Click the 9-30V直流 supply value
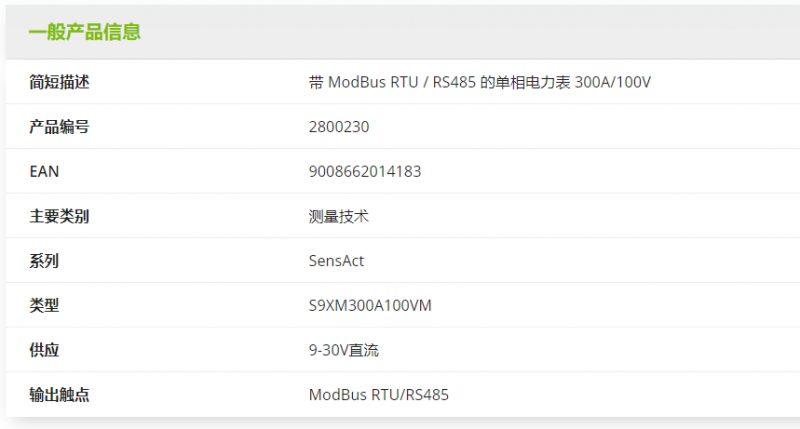The width and height of the screenshot is (800, 429). pos(343,350)
